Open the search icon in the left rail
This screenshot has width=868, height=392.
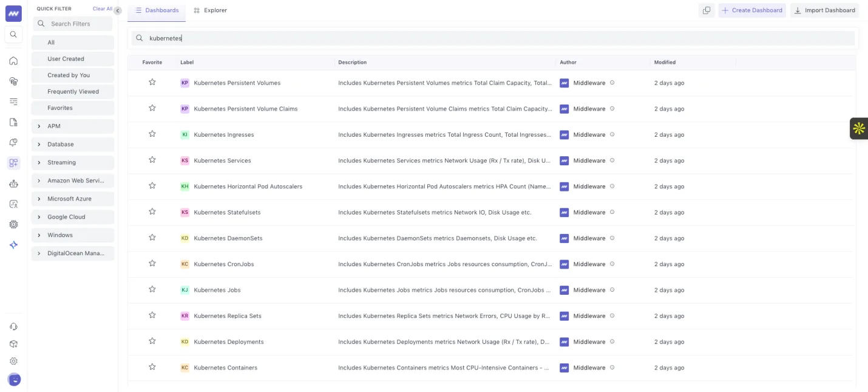13,35
